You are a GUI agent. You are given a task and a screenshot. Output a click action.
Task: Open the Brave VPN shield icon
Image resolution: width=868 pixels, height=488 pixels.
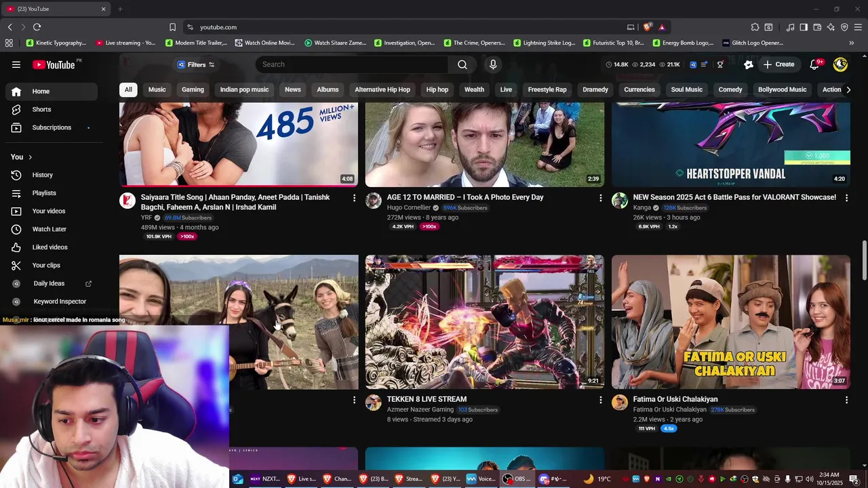coord(844,27)
